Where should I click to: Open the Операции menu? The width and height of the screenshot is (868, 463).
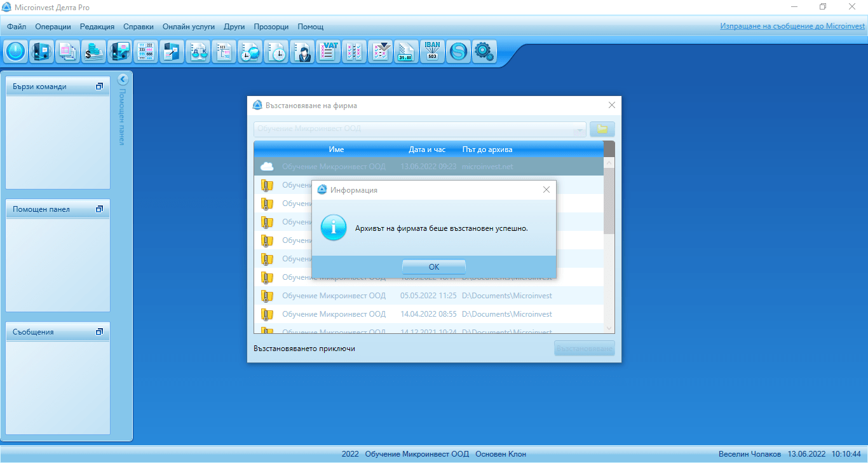click(x=53, y=27)
